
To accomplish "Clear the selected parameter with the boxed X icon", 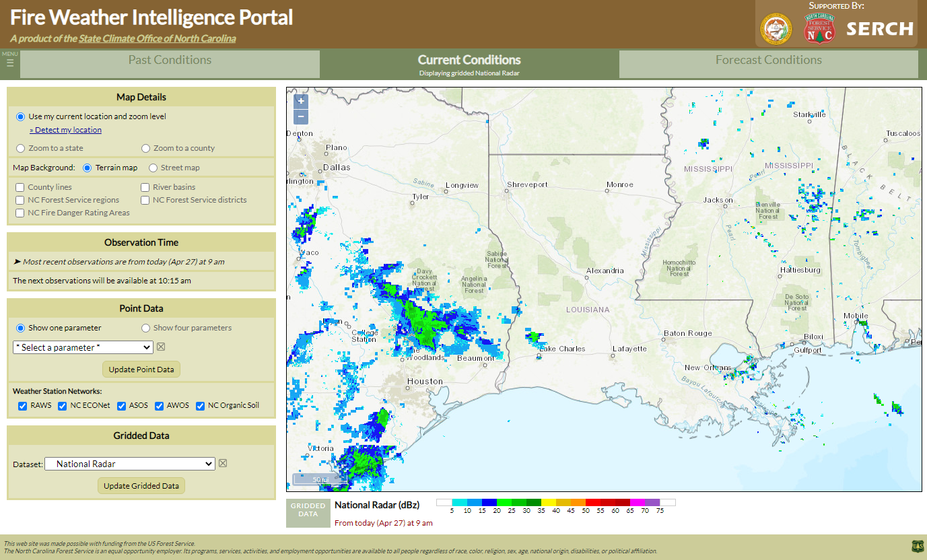I will 160,347.
